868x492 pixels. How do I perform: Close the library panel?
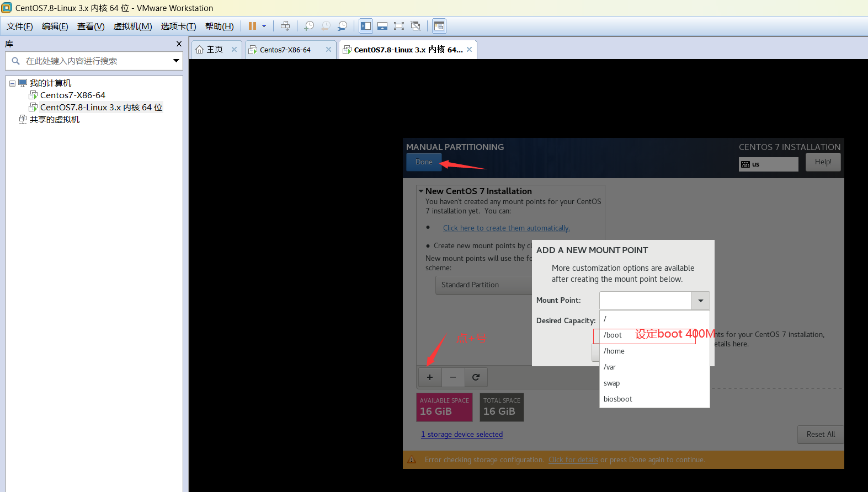point(179,44)
